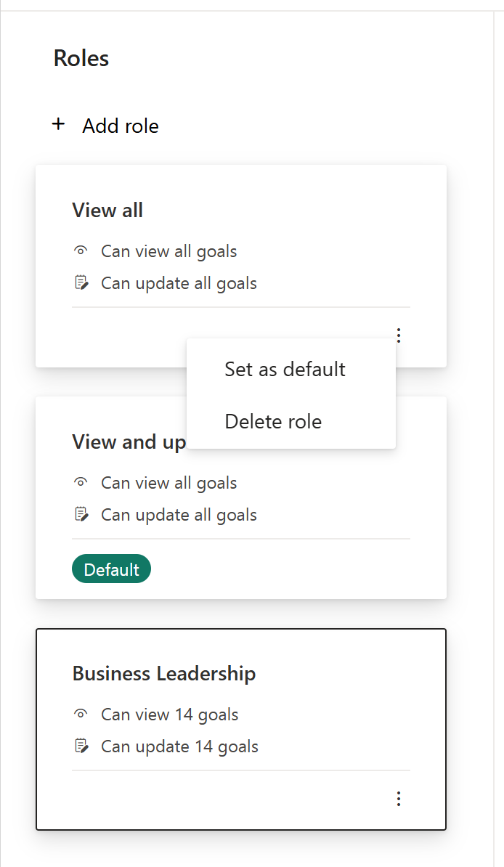
Task: Click the Default badge on View and update
Action: click(111, 569)
